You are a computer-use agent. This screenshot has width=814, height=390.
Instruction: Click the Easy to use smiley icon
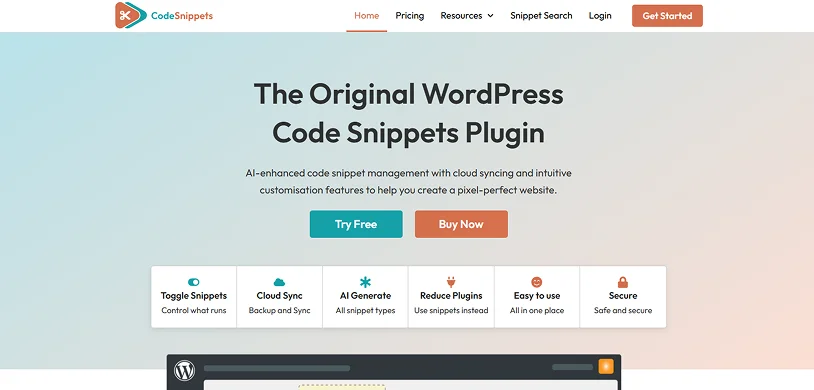[537, 282]
